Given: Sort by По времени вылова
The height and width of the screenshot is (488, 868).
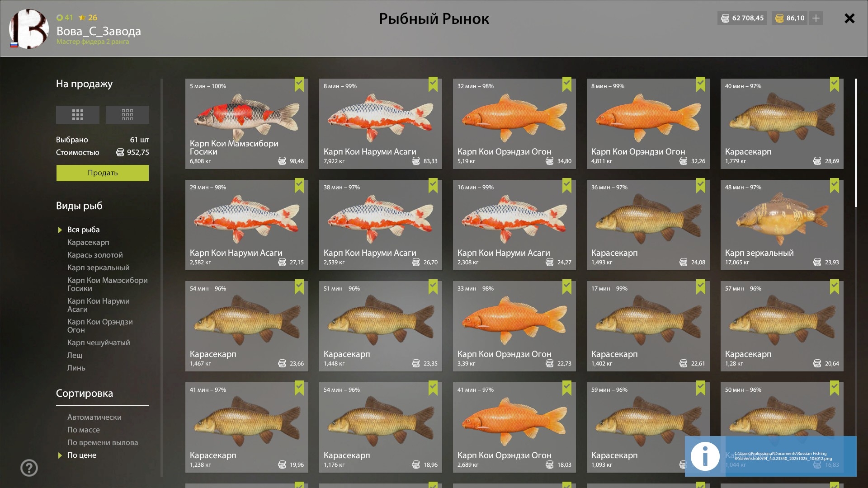Looking at the screenshot, I should coord(103,442).
